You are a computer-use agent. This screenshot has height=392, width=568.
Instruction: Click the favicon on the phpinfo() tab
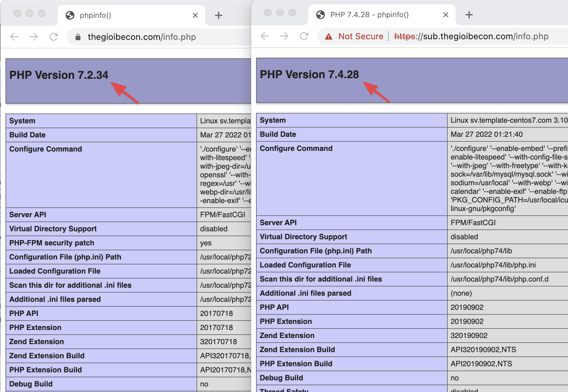[x=70, y=15]
